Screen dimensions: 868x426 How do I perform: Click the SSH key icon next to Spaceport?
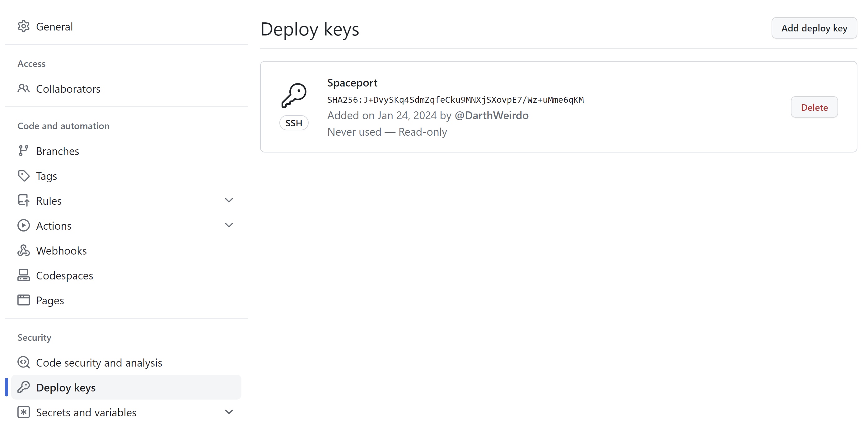coord(294,95)
